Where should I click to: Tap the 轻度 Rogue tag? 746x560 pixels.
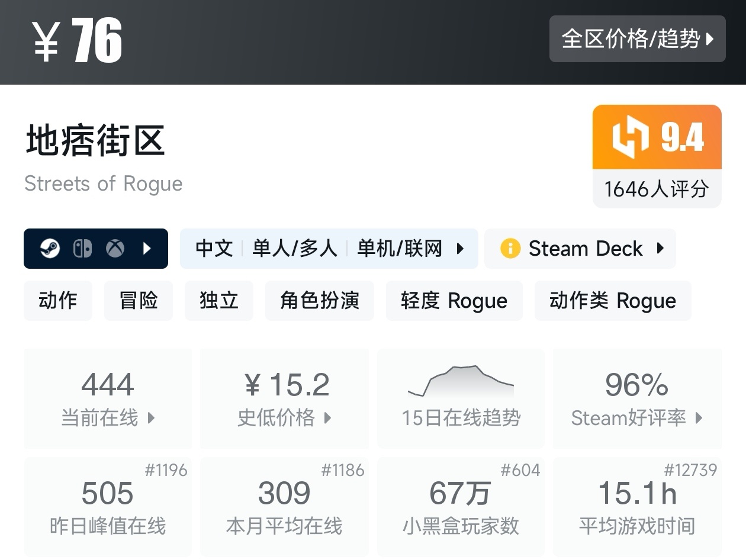click(x=454, y=301)
